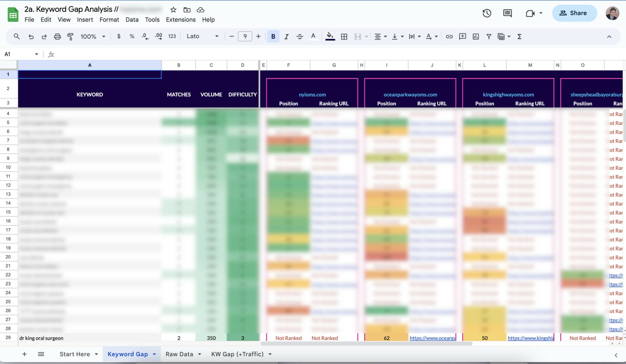
Task: Open the kingshighwayoms link in row 29
Action: (530, 338)
